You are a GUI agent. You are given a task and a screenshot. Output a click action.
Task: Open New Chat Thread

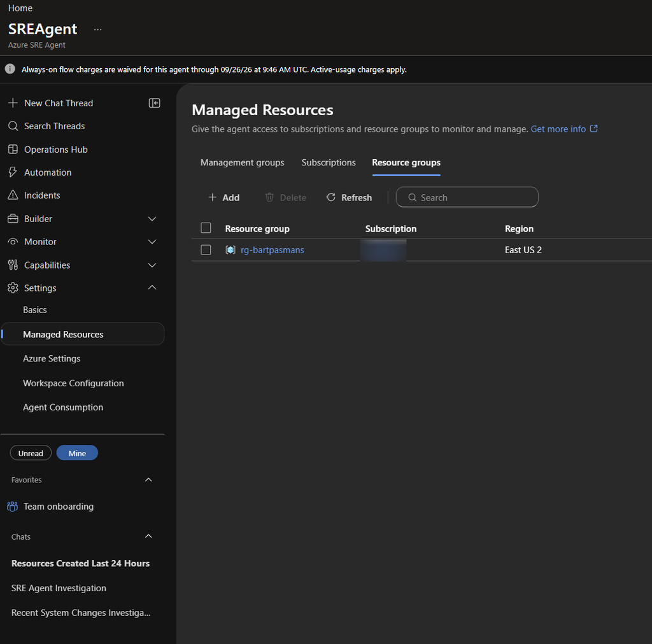coord(59,103)
